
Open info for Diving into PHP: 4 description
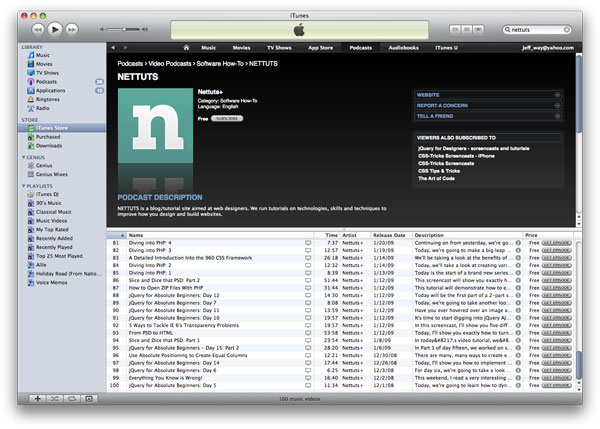tap(518, 243)
